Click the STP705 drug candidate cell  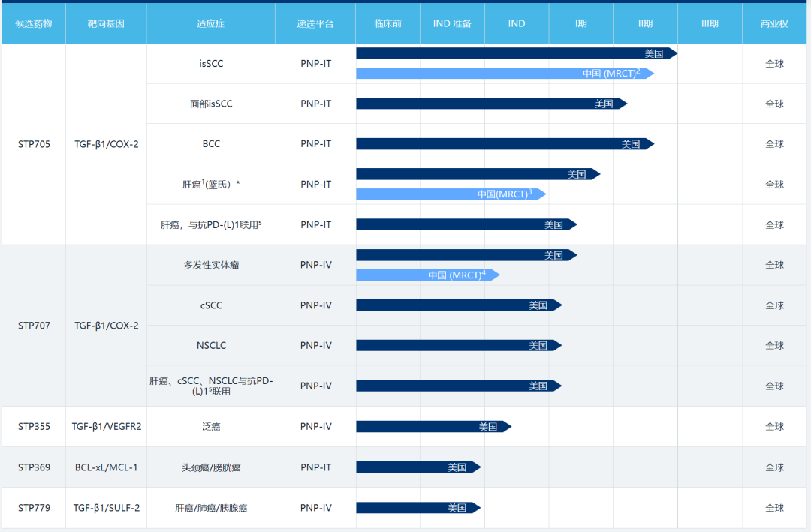pyautogui.click(x=34, y=144)
